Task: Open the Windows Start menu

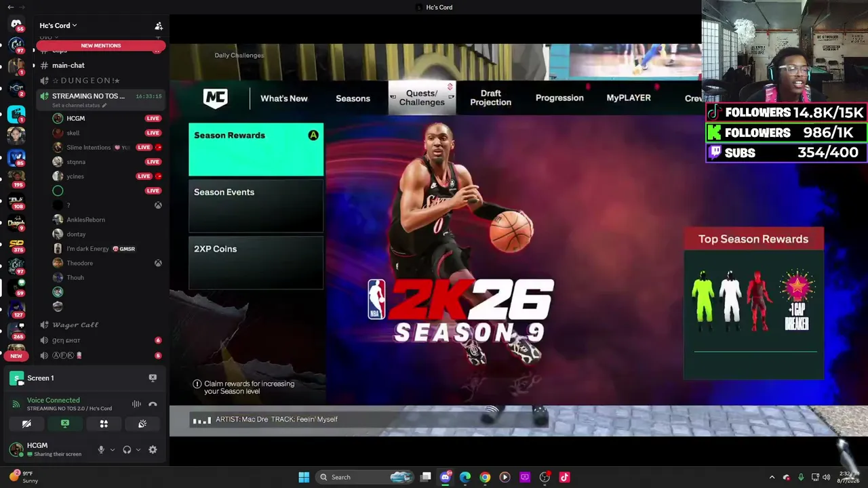Action: coord(304,477)
